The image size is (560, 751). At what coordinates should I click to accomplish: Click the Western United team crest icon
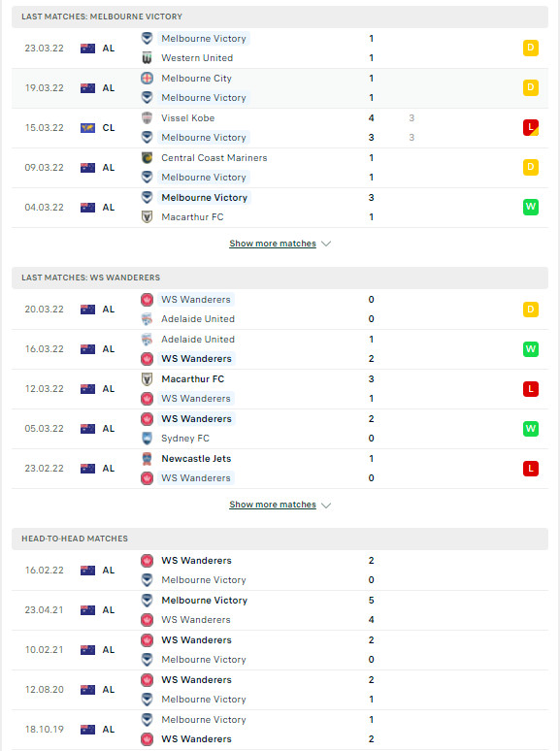148,58
